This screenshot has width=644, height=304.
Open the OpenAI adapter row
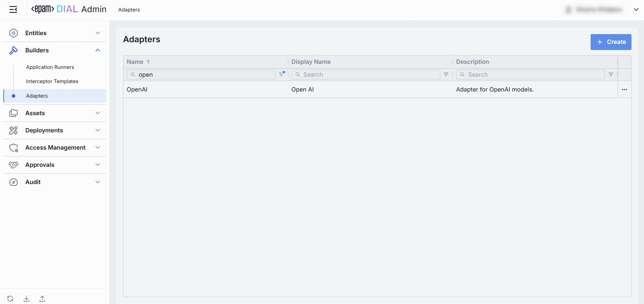tap(137, 90)
